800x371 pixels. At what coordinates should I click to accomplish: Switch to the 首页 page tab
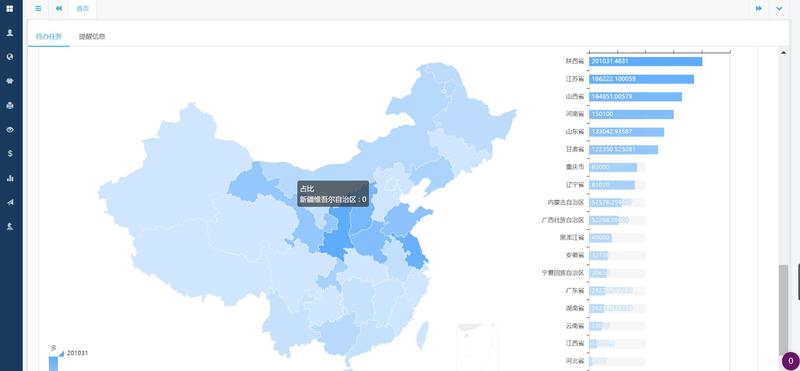click(x=83, y=9)
